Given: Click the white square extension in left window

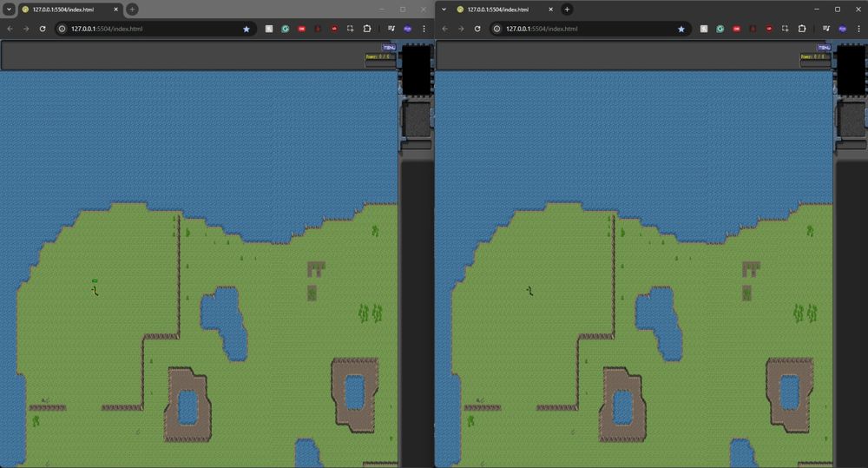Looking at the screenshot, I should [x=269, y=29].
